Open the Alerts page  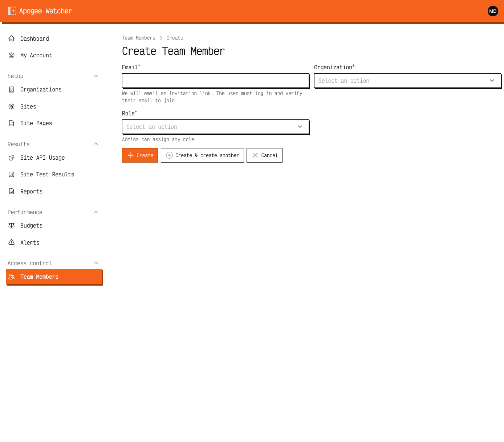[54, 242]
